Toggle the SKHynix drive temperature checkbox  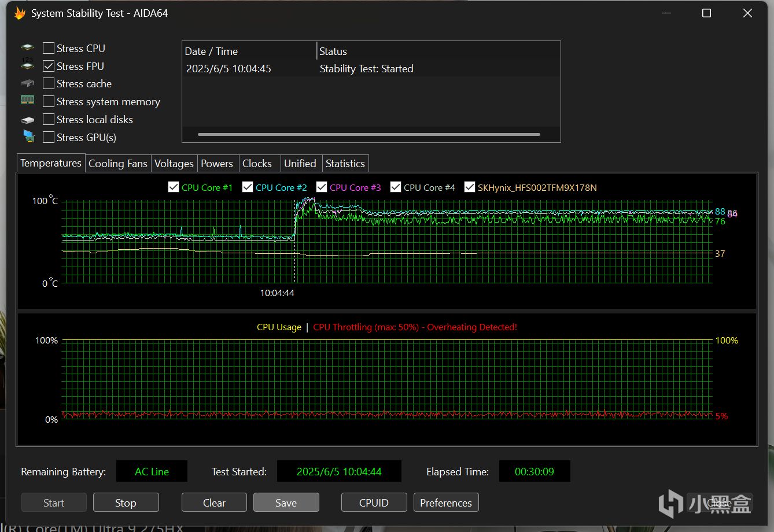click(x=470, y=187)
